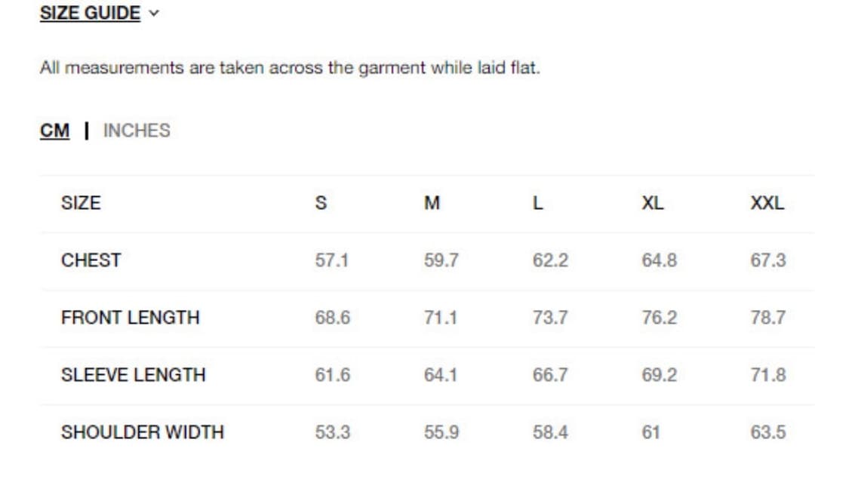
Task: Click the CHEST row label
Action: (91, 260)
